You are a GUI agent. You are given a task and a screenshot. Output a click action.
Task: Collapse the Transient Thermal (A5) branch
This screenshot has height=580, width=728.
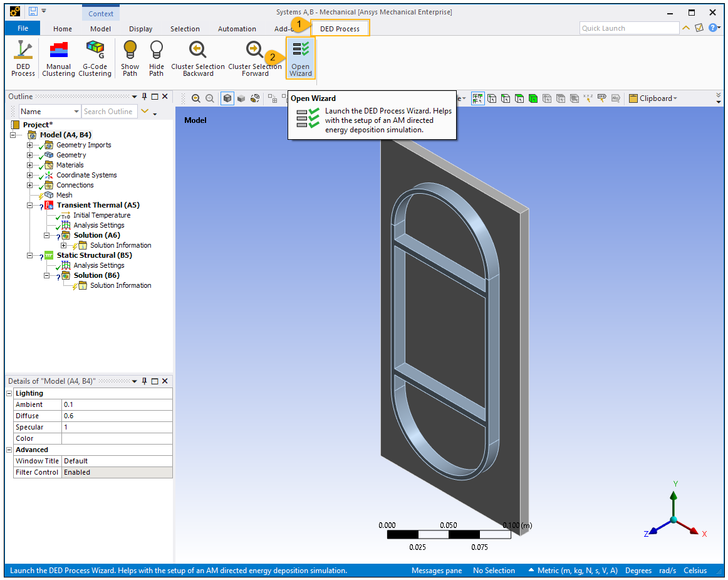[29, 205]
